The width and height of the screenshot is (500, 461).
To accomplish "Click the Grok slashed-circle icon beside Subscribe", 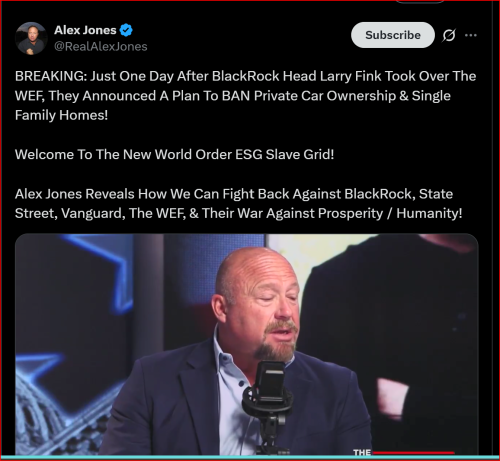I will 449,35.
